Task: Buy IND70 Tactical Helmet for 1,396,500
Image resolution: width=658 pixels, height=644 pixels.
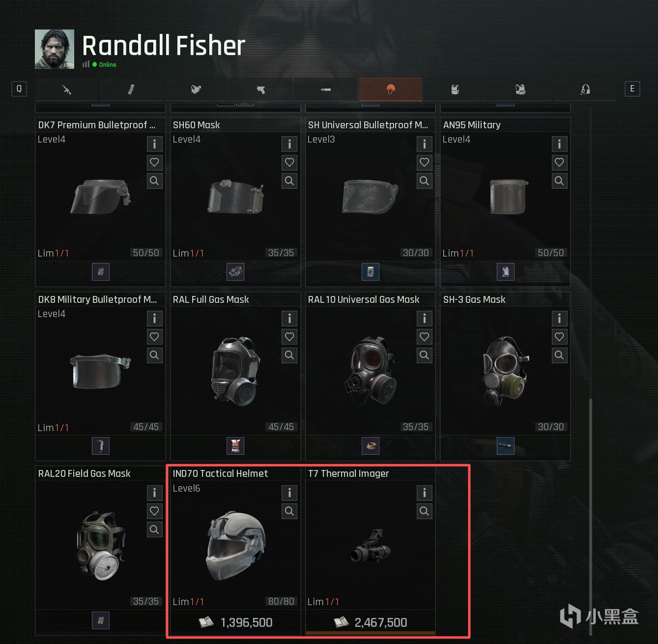Action: [x=235, y=622]
